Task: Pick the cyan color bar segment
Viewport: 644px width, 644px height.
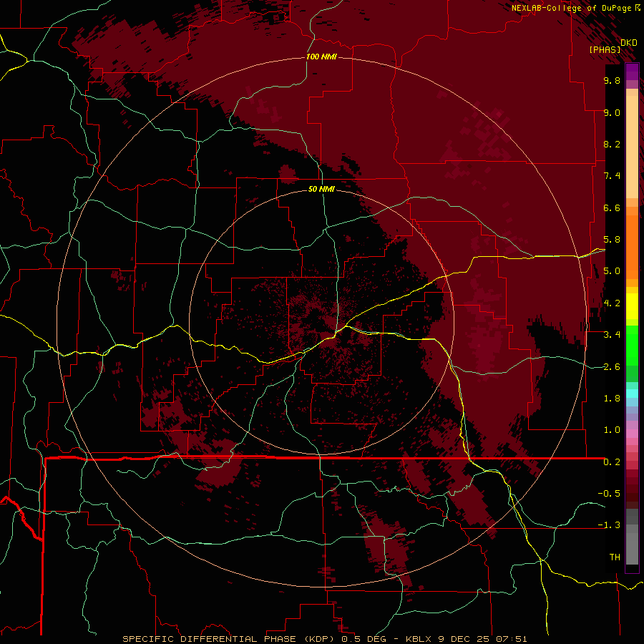Action: click(632, 394)
